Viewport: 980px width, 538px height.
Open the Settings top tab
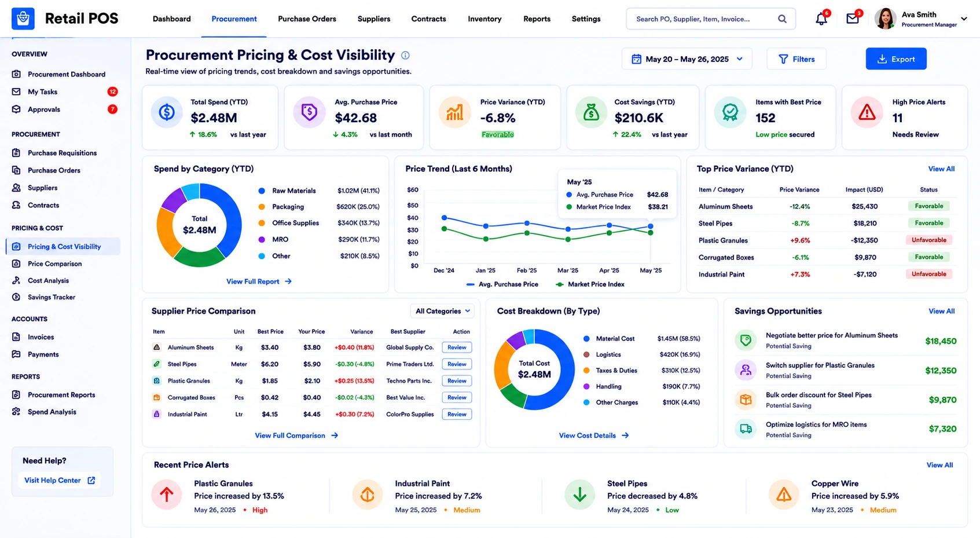pyautogui.click(x=586, y=19)
